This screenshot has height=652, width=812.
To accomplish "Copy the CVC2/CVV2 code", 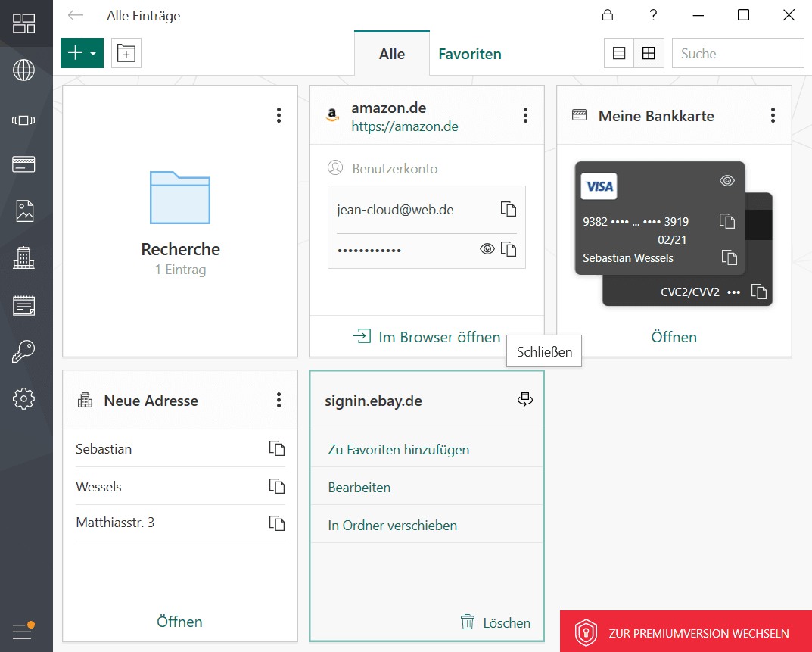I will 759,292.
